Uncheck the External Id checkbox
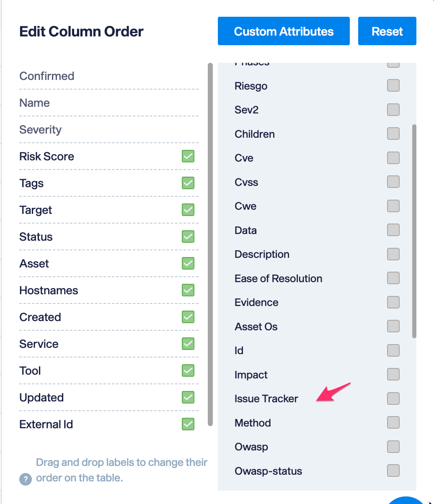434x504 pixels. 188,424
